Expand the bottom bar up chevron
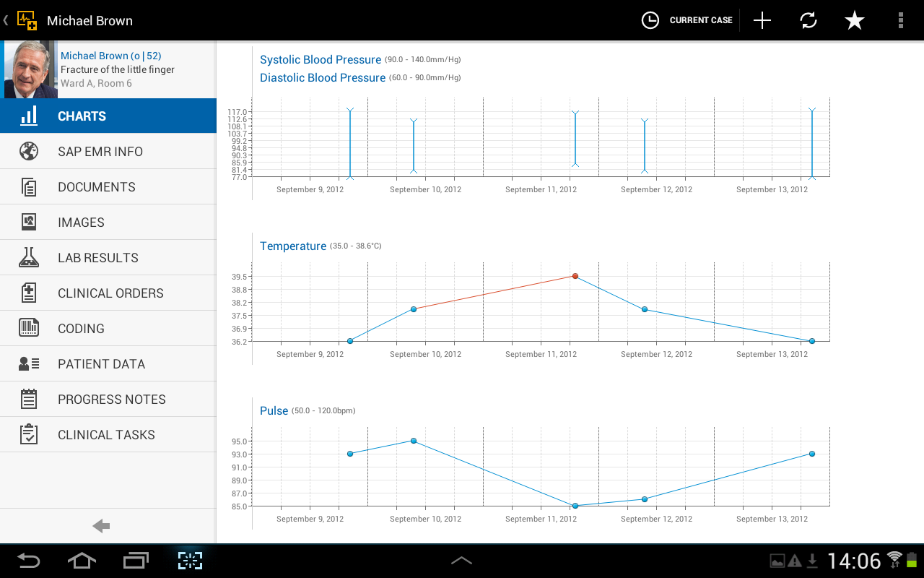 tap(462, 561)
